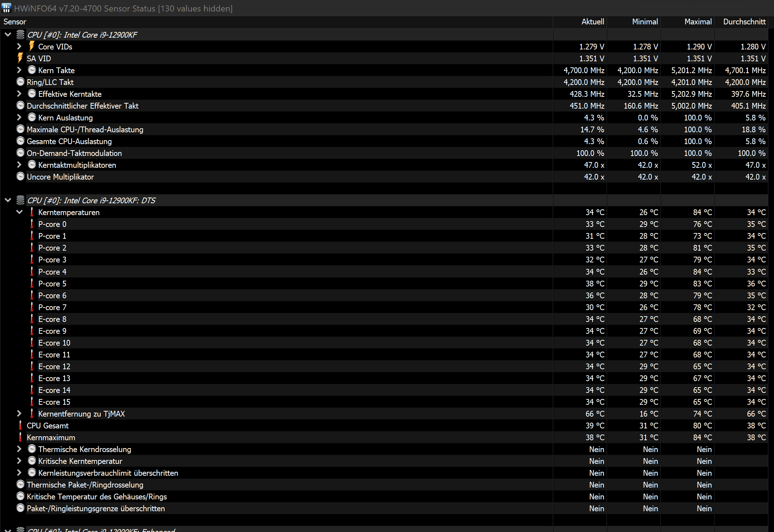Expand the Core VIDs sensor group
Image resolution: width=774 pixels, height=532 pixels.
click(x=19, y=47)
